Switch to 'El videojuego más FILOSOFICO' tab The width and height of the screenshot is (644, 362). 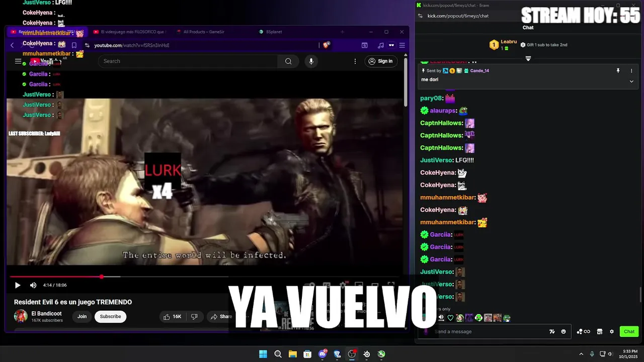pyautogui.click(x=129, y=32)
